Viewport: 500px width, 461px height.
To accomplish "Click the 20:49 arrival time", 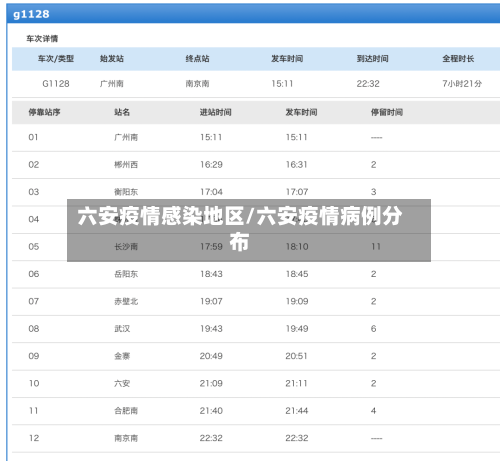I will point(211,356).
